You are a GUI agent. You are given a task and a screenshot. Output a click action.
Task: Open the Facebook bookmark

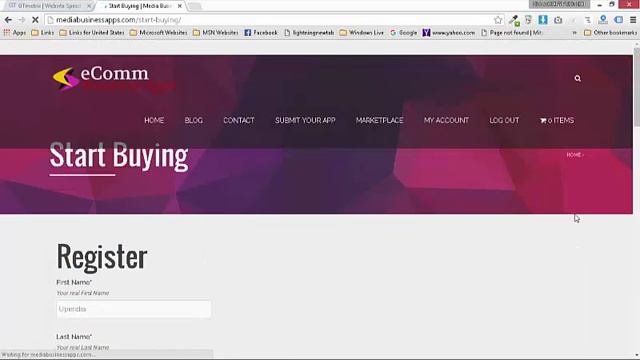[261, 33]
